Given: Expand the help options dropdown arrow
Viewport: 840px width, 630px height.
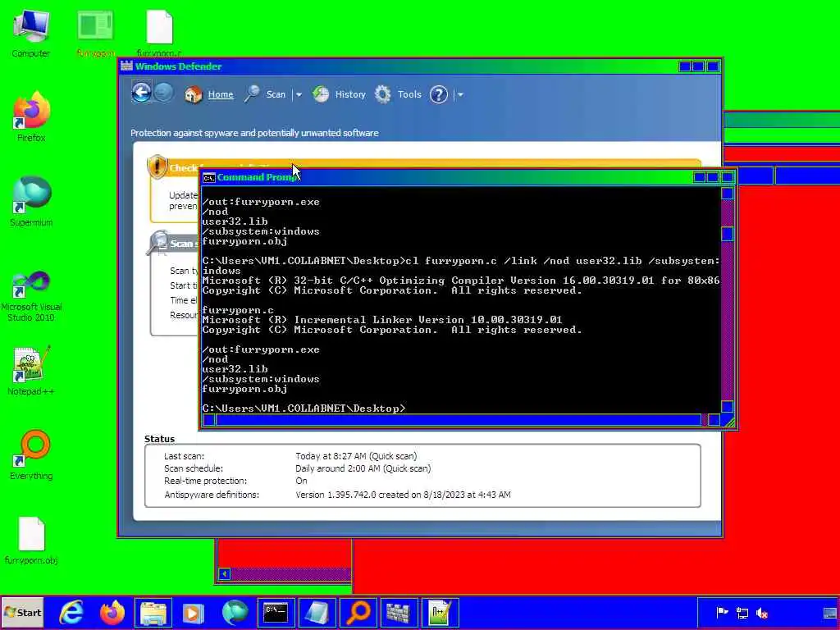Looking at the screenshot, I should [459, 95].
